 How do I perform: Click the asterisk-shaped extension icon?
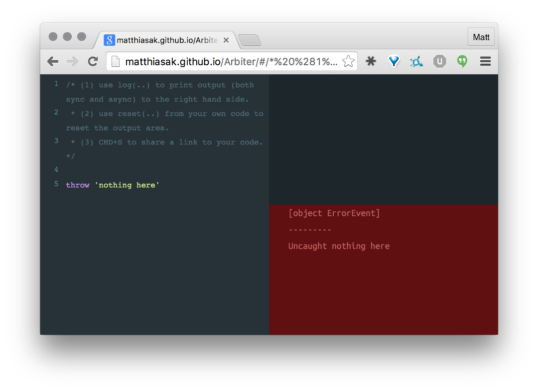[x=371, y=61]
